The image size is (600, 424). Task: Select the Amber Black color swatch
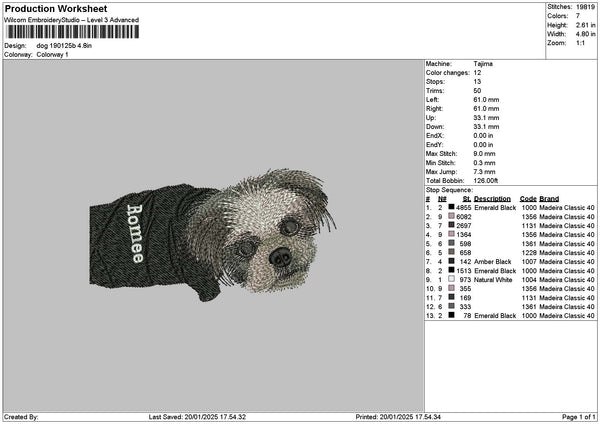coord(452,261)
